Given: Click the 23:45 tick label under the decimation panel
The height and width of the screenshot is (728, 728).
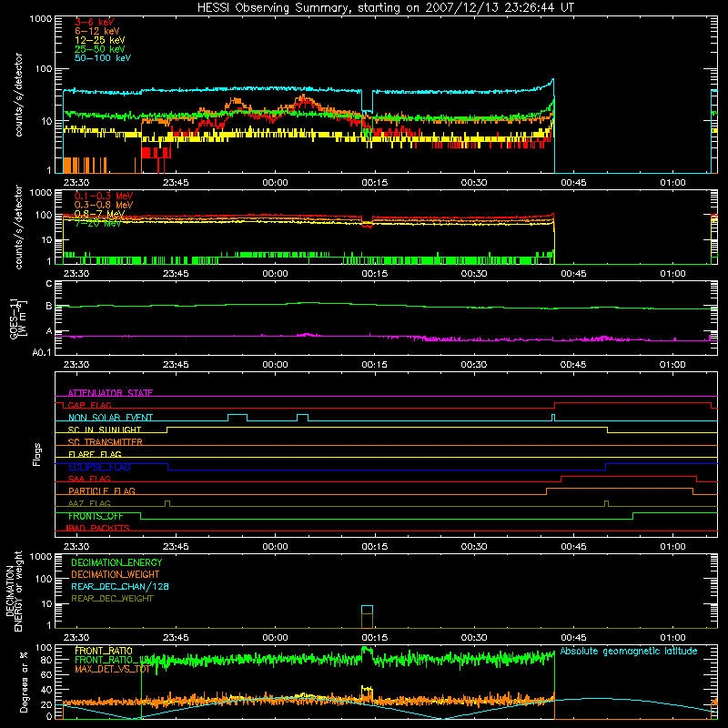Looking at the screenshot, I should [x=176, y=638].
